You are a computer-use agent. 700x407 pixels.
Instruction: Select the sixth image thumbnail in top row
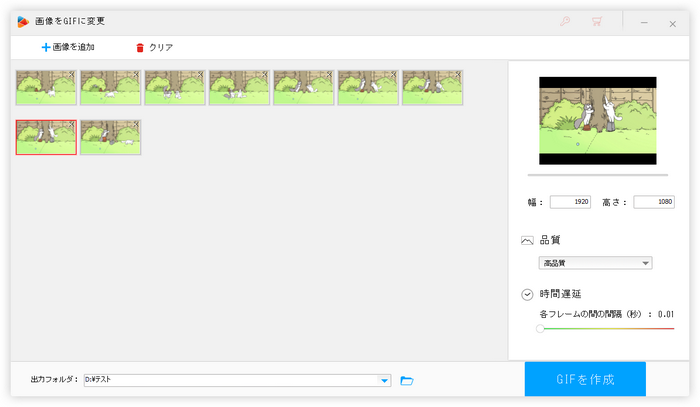tap(368, 87)
